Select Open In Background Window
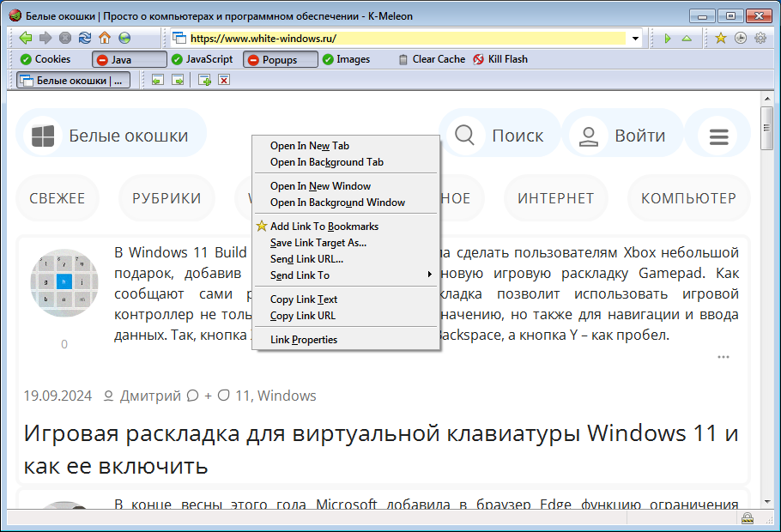Viewport: 781px width, 532px height. (346, 203)
